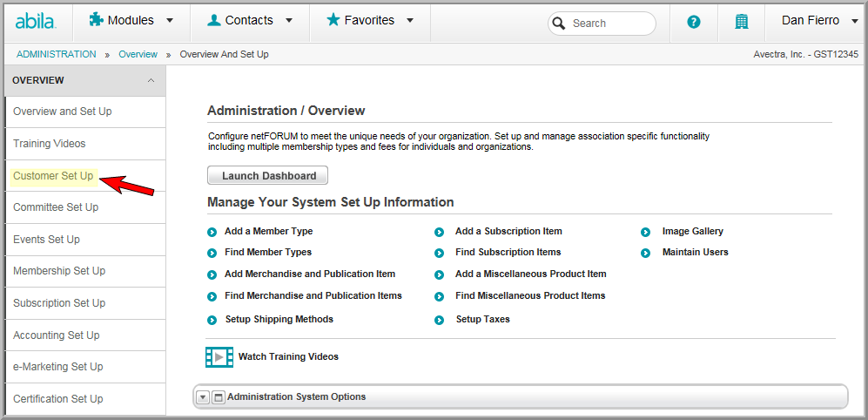This screenshot has width=868, height=420.
Task: Open the organization building icon
Action: tap(741, 22)
